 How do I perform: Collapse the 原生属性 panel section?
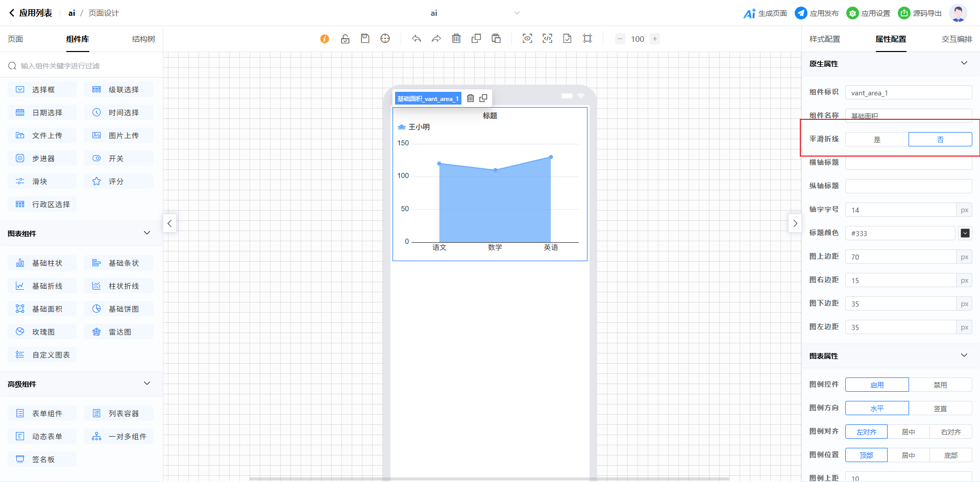pyautogui.click(x=964, y=63)
